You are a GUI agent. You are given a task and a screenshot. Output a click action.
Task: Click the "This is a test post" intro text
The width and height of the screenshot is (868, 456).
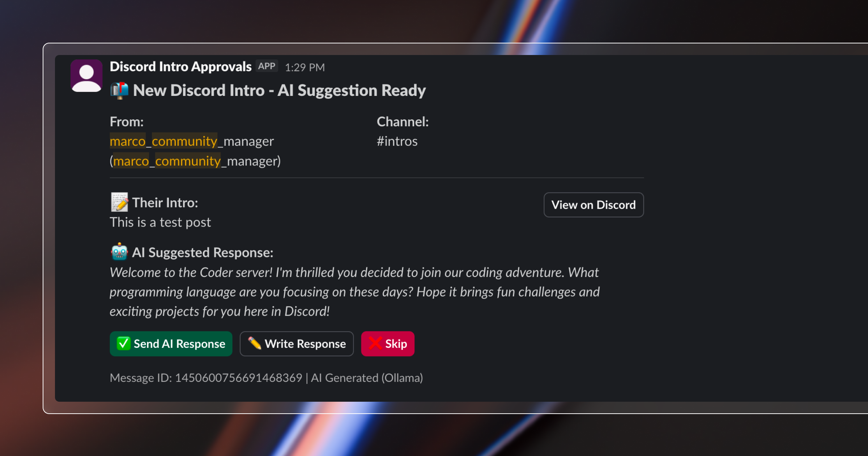click(160, 222)
